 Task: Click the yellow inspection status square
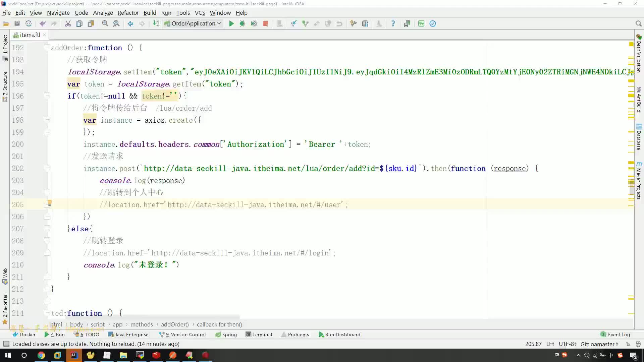pyautogui.click(x=631, y=44)
